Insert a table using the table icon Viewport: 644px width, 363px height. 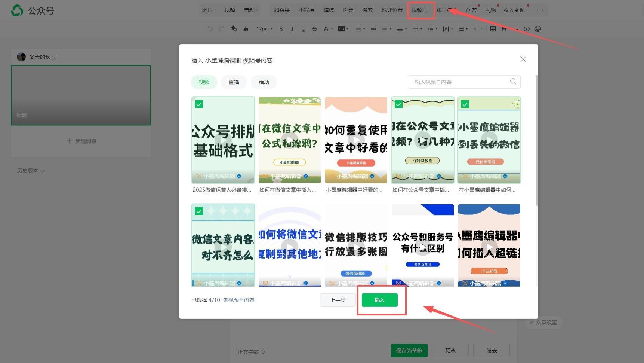pyautogui.click(x=493, y=29)
